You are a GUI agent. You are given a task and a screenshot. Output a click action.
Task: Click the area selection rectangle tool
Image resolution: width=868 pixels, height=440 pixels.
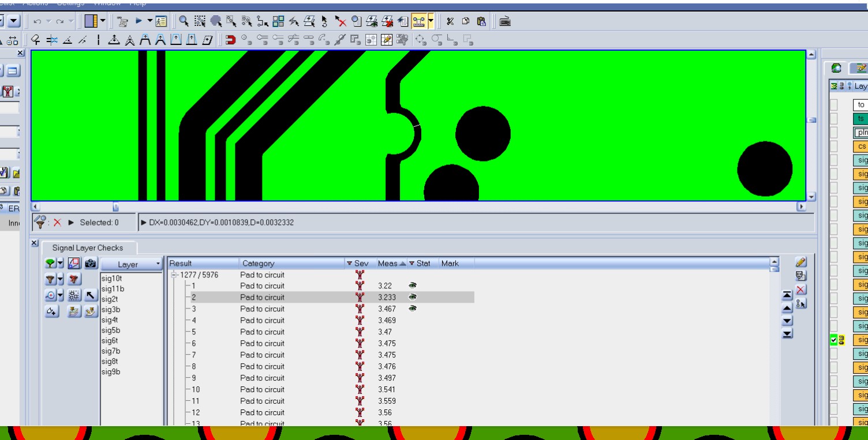(x=200, y=22)
